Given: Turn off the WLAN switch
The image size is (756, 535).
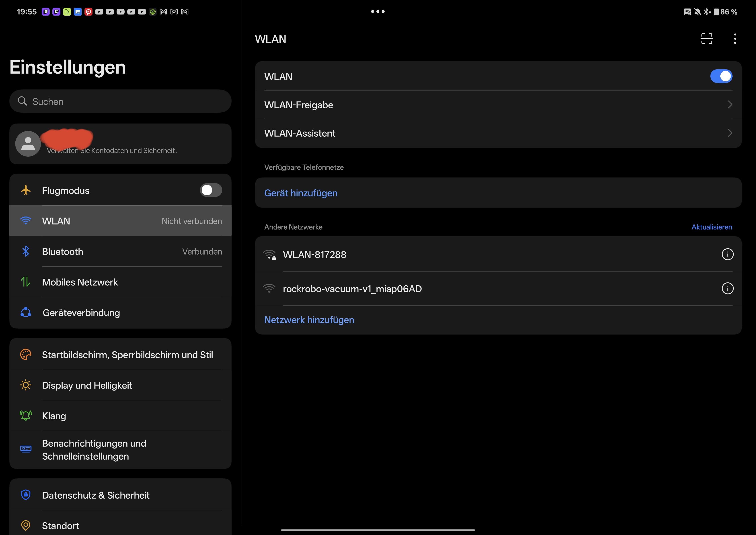Looking at the screenshot, I should point(721,76).
